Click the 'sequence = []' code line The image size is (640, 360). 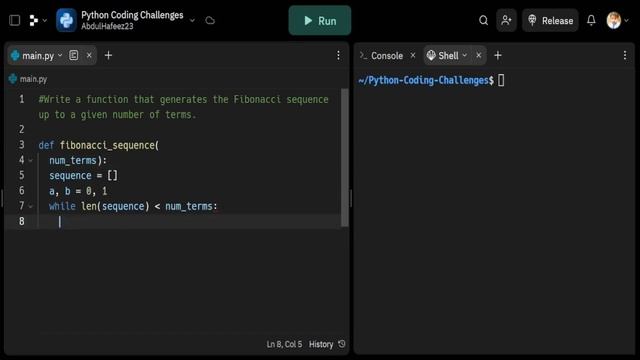point(83,176)
